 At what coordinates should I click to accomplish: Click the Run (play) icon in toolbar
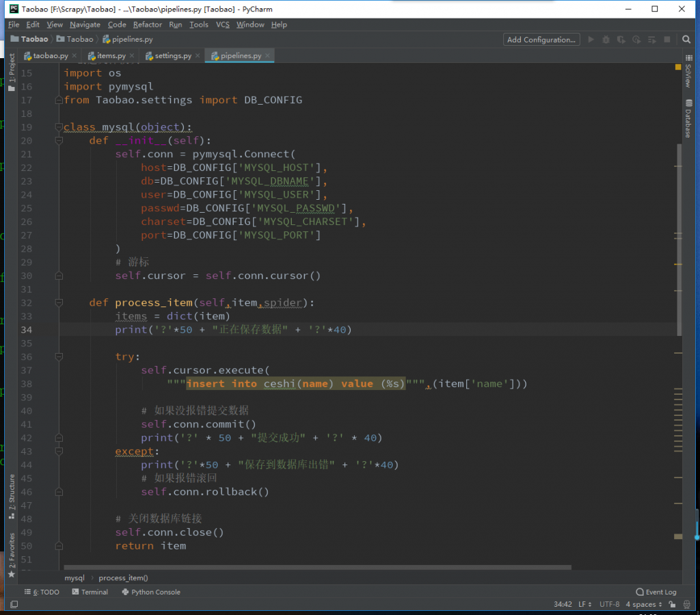pyautogui.click(x=591, y=40)
